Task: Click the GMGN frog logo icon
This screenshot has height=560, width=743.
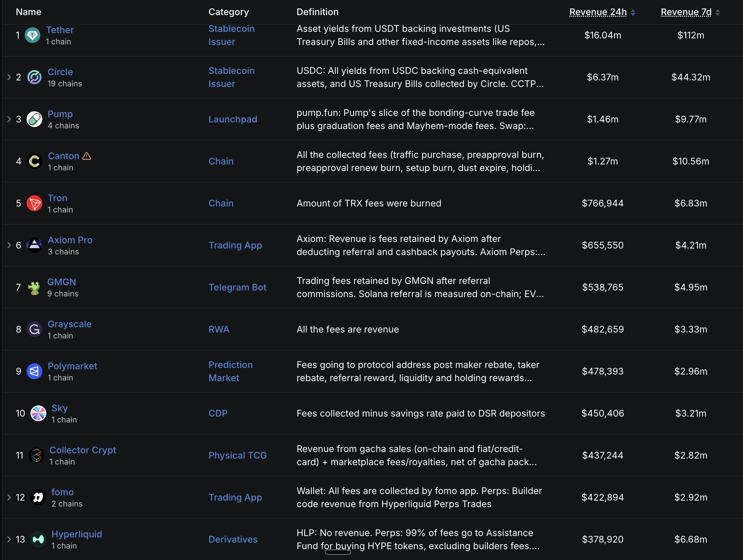Action: pos(34,287)
